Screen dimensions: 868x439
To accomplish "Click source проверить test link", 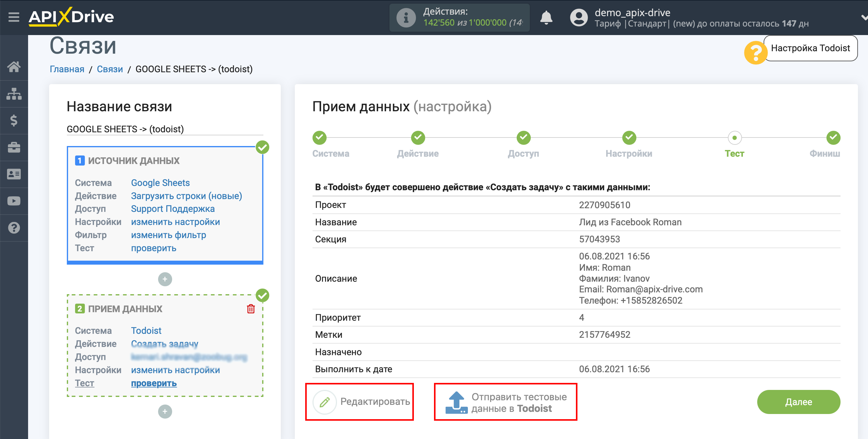I will (154, 248).
